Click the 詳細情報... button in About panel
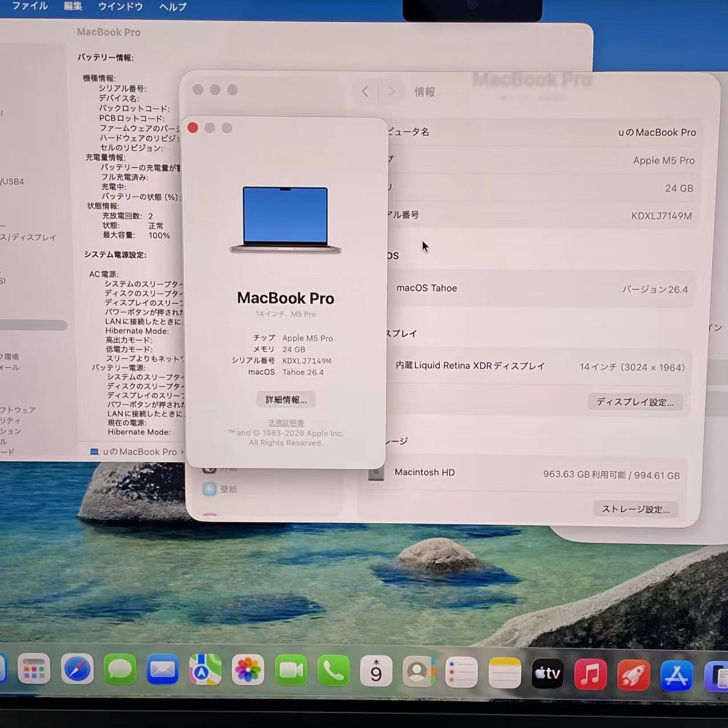728x728 pixels. tap(285, 399)
